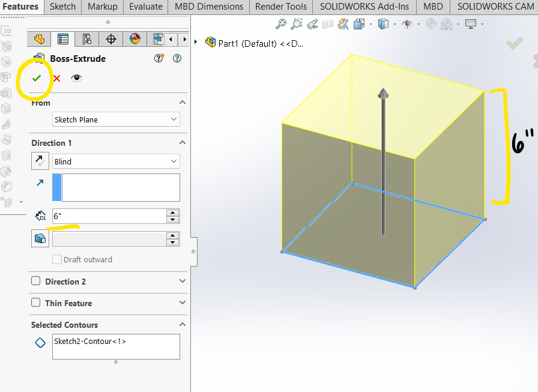
Task: Collapse the Selected Contours section
Action: click(x=183, y=324)
